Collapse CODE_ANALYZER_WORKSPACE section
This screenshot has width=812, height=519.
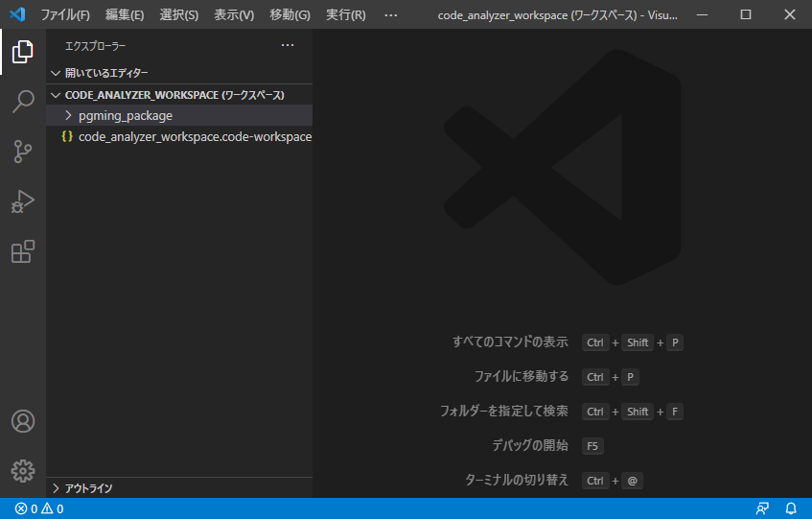pyautogui.click(x=56, y=95)
